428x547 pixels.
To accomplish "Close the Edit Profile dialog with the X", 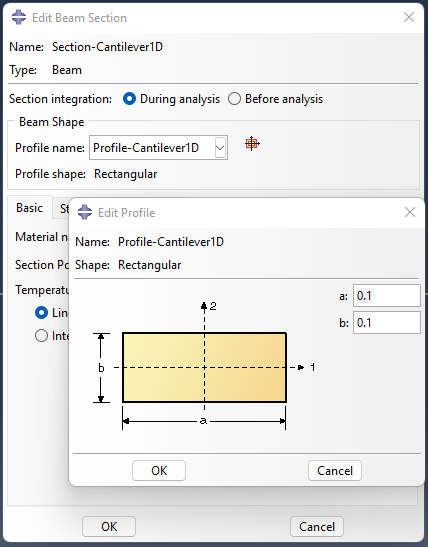I will (410, 212).
